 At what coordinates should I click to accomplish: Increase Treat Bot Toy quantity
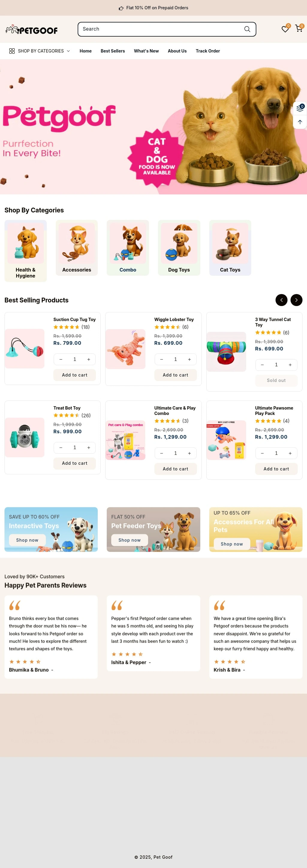pos(88,448)
